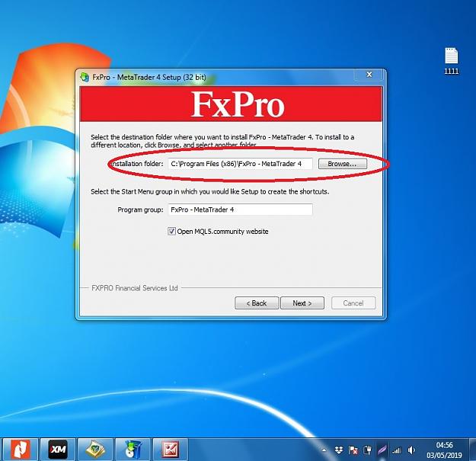
Task: Click the setup icon in dialog title bar
Action: (85, 77)
